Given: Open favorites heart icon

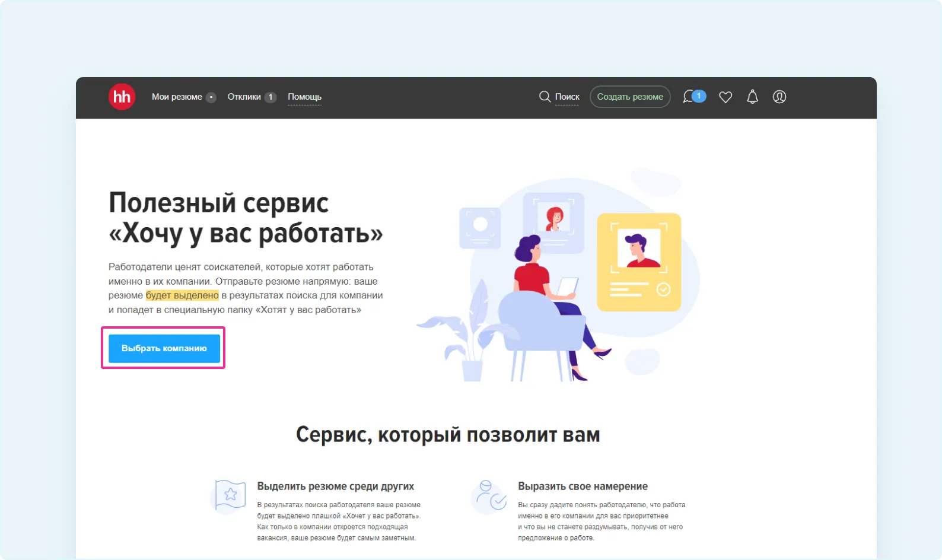Looking at the screenshot, I should point(725,97).
